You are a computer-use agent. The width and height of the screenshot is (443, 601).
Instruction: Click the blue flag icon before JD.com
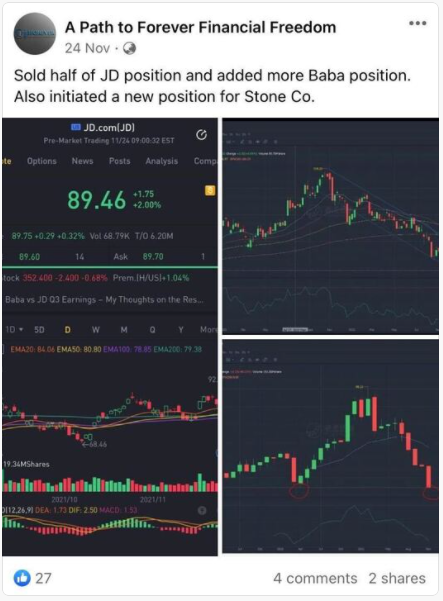point(76,127)
